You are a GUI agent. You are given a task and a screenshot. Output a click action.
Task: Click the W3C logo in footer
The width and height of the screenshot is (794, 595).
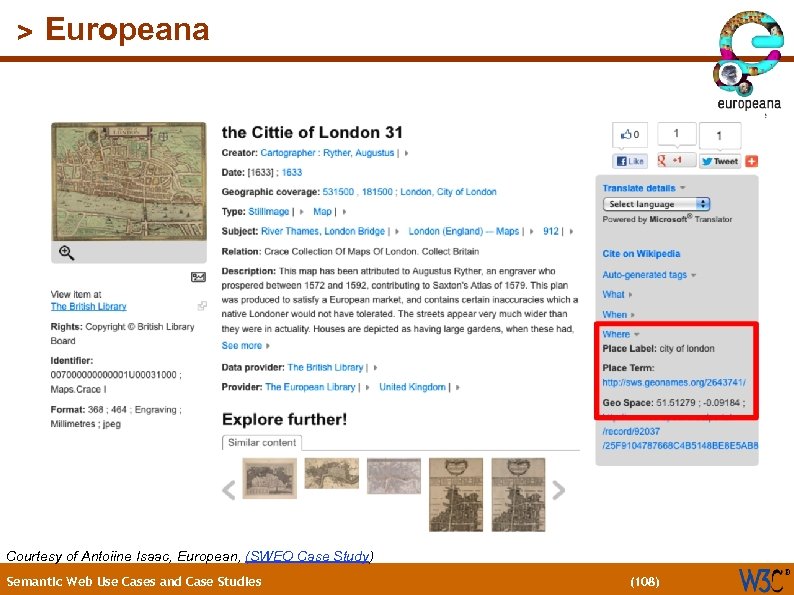click(x=764, y=580)
